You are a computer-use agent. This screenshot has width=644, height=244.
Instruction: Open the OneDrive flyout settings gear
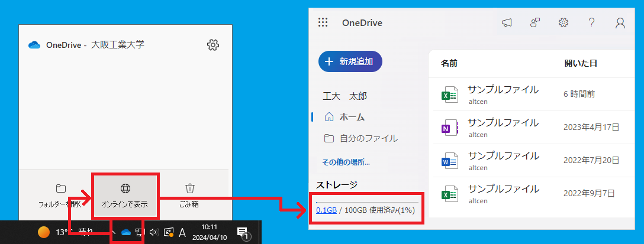(212, 45)
